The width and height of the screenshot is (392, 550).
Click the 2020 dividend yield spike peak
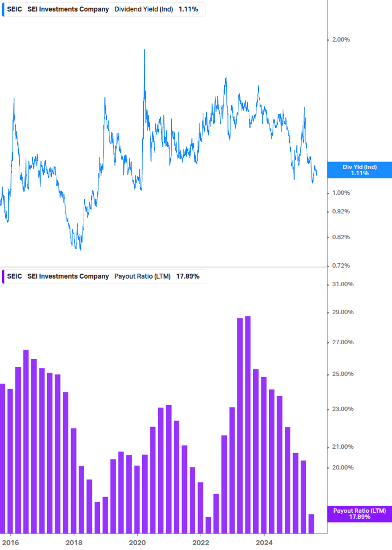144,50
